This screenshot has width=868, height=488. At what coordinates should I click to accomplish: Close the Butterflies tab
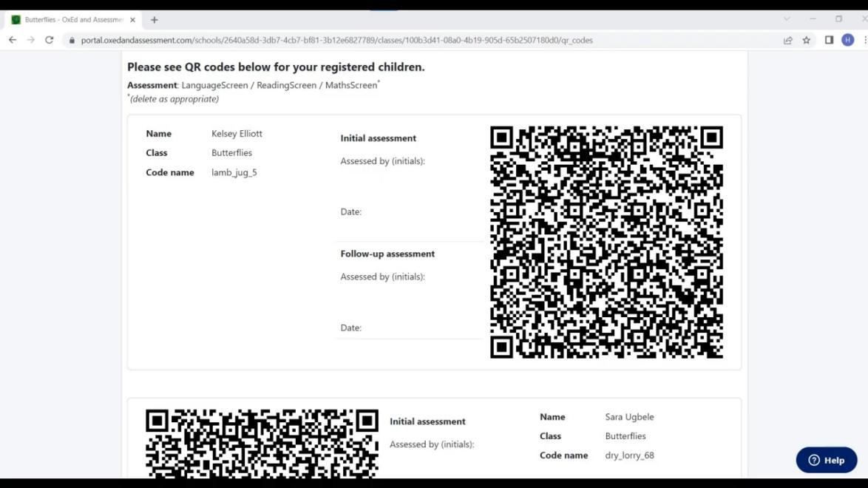click(x=133, y=20)
